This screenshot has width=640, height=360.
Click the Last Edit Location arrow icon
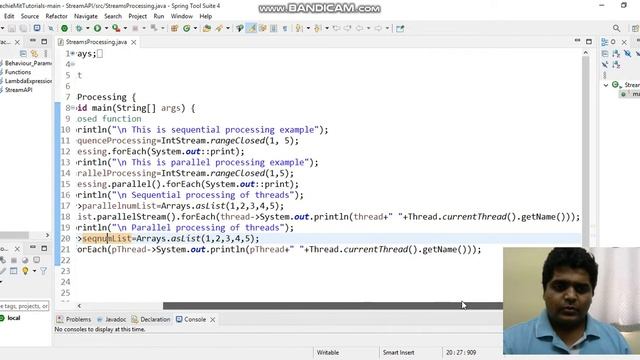click(336, 28)
